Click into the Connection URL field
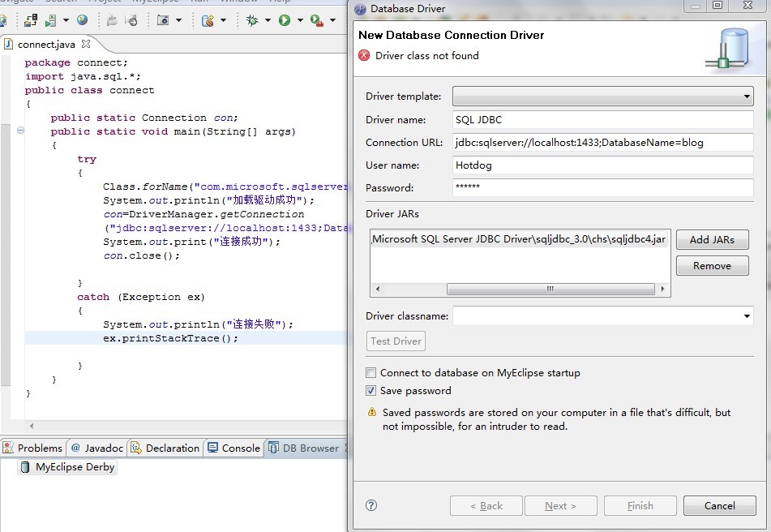 [603, 143]
